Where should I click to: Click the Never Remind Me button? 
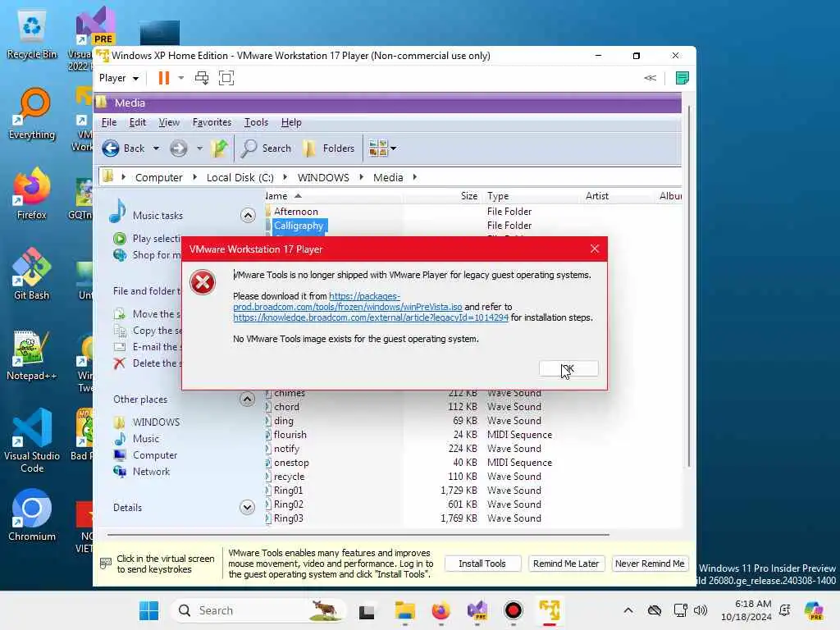coord(650,564)
